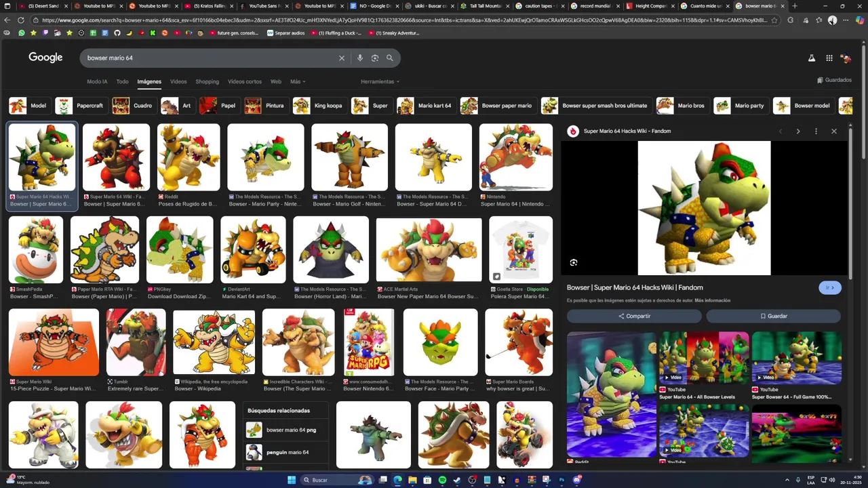
Task: Switch to Modo IA tab
Action: pyautogui.click(x=97, y=81)
